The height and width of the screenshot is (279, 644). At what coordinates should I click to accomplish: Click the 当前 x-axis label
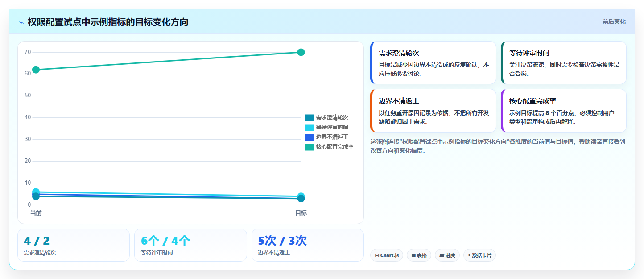click(36, 213)
